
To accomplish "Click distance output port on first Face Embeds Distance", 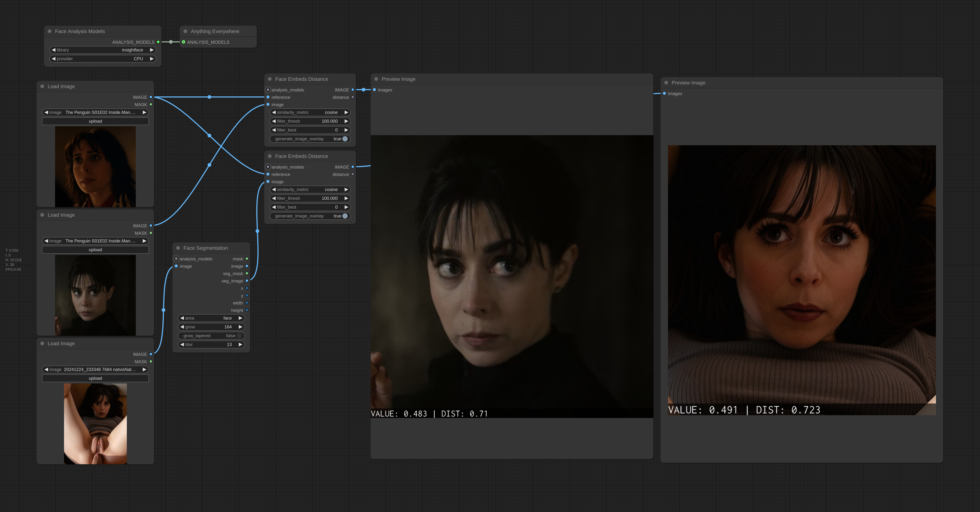I will (x=353, y=97).
